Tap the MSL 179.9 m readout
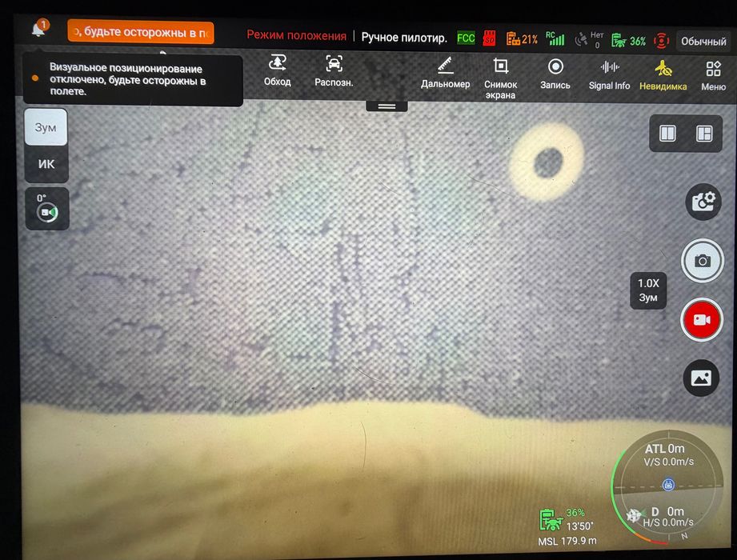The height and width of the screenshot is (560, 737). pyautogui.click(x=567, y=542)
